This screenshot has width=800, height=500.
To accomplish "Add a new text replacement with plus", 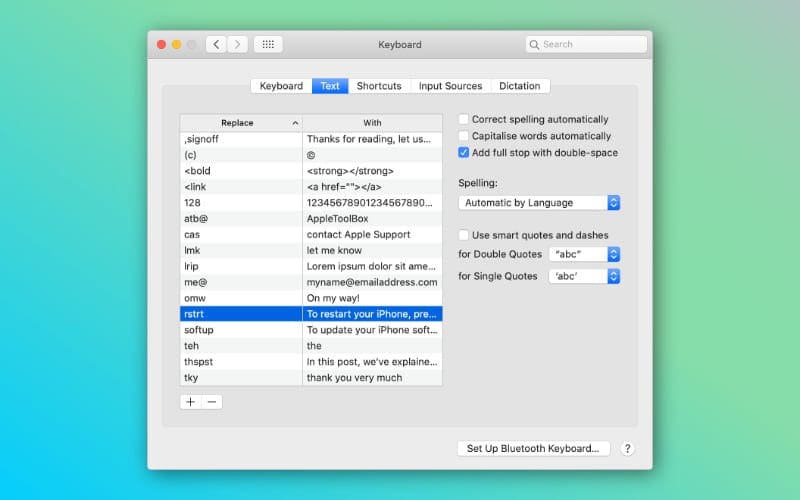I will click(x=190, y=402).
